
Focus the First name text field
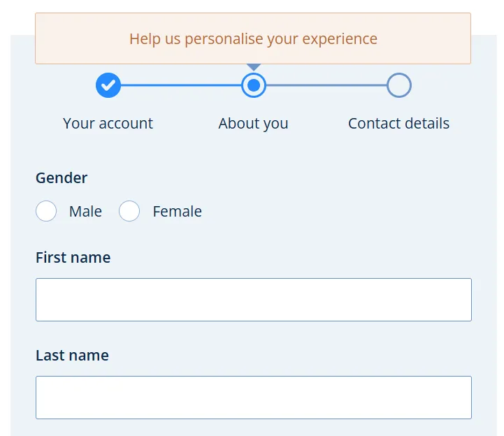[253, 300]
